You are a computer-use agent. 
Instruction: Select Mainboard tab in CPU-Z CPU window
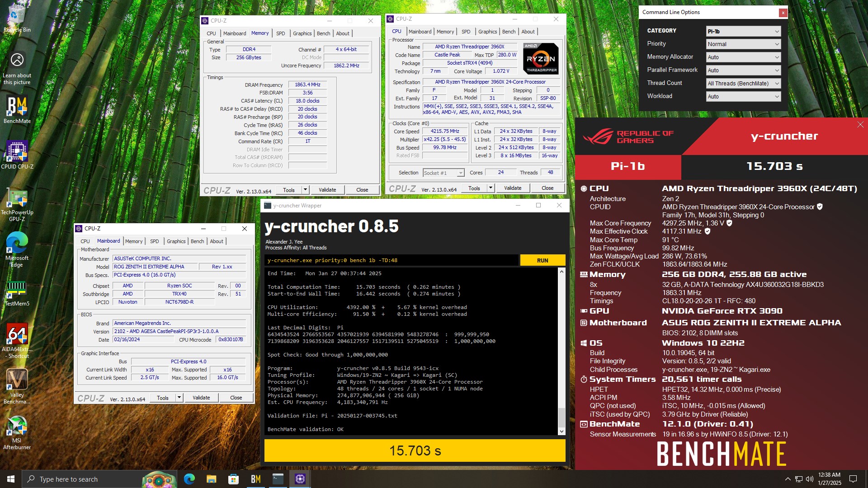pos(420,32)
